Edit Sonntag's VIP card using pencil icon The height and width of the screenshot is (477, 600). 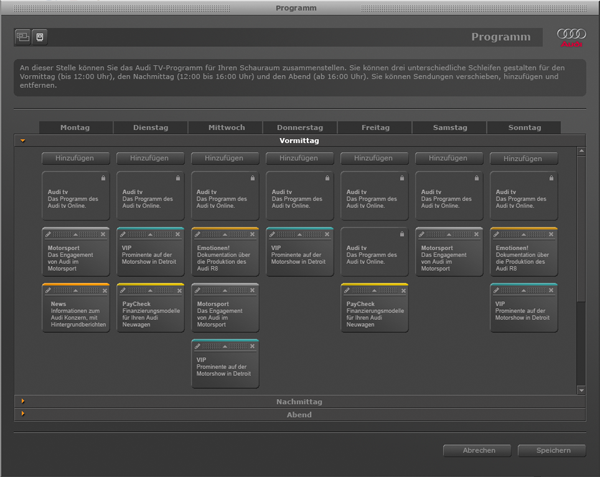[x=496, y=290]
